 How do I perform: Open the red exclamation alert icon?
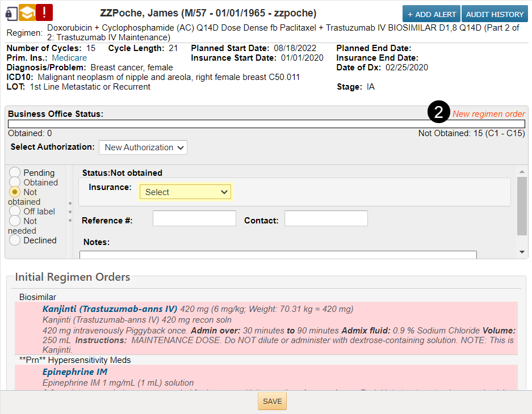point(44,12)
